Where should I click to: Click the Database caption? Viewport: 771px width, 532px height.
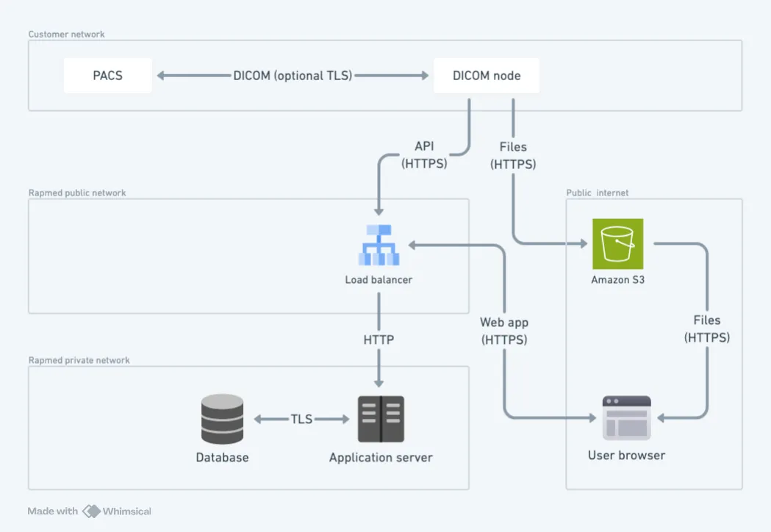[x=222, y=458]
